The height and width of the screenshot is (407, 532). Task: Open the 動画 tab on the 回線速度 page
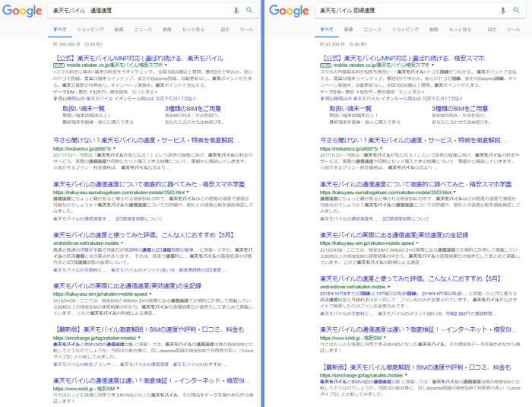[434, 30]
